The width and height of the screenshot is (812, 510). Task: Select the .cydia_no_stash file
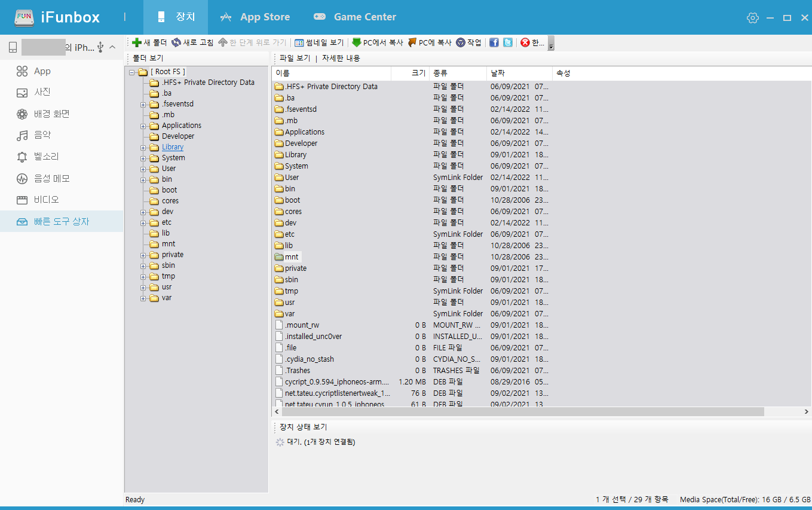click(309, 359)
